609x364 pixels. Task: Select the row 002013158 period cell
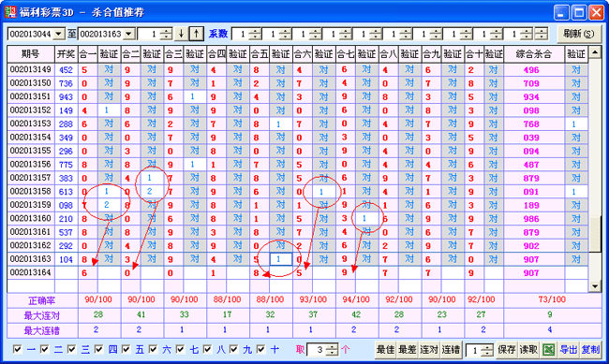[31, 191]
